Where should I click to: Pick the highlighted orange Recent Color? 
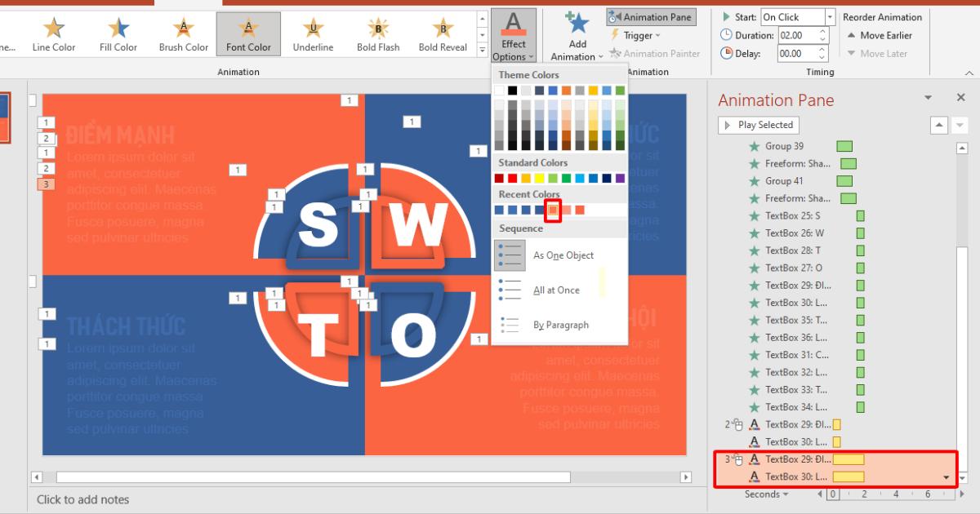tap(551, 210)
